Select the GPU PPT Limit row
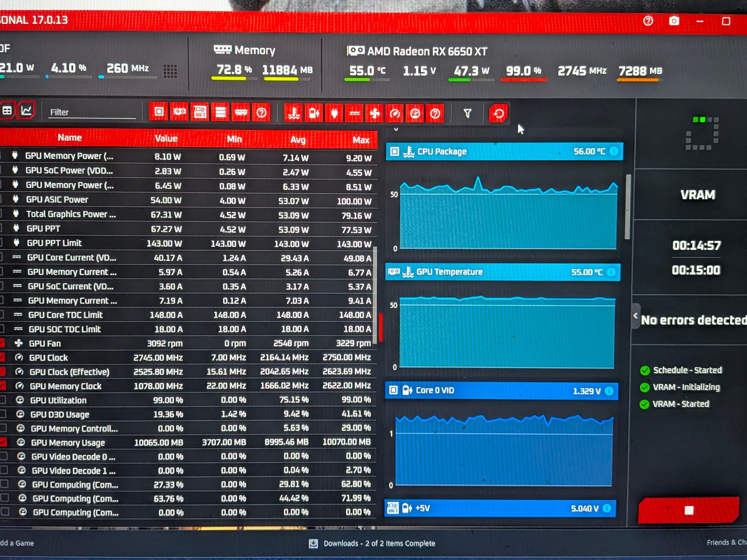This screenshot has width=747, height=560. [188, 243]
